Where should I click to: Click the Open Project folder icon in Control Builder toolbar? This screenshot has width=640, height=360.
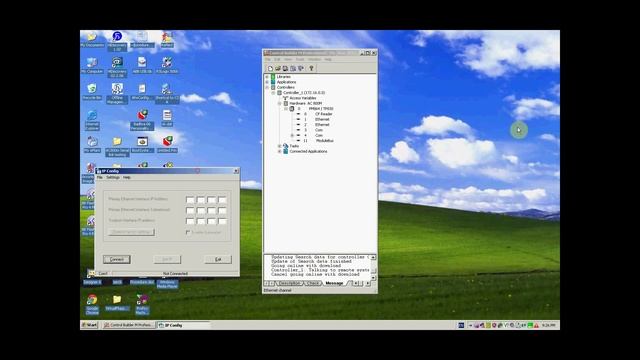point(278,68)
